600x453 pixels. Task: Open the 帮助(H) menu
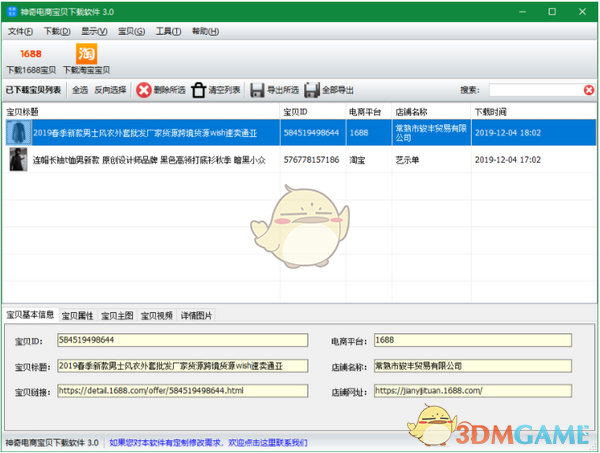205,31
